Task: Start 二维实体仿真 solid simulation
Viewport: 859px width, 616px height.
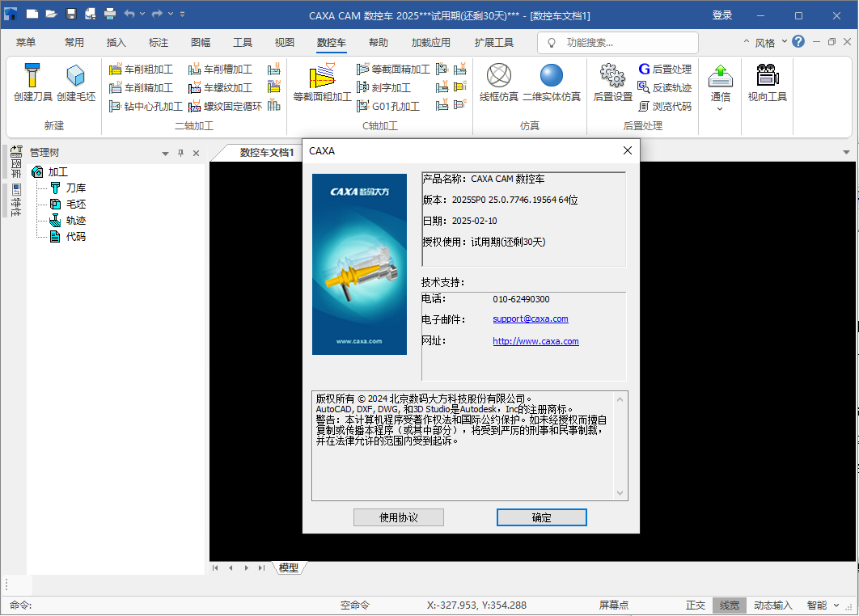Action: click(x=552, y=82)
